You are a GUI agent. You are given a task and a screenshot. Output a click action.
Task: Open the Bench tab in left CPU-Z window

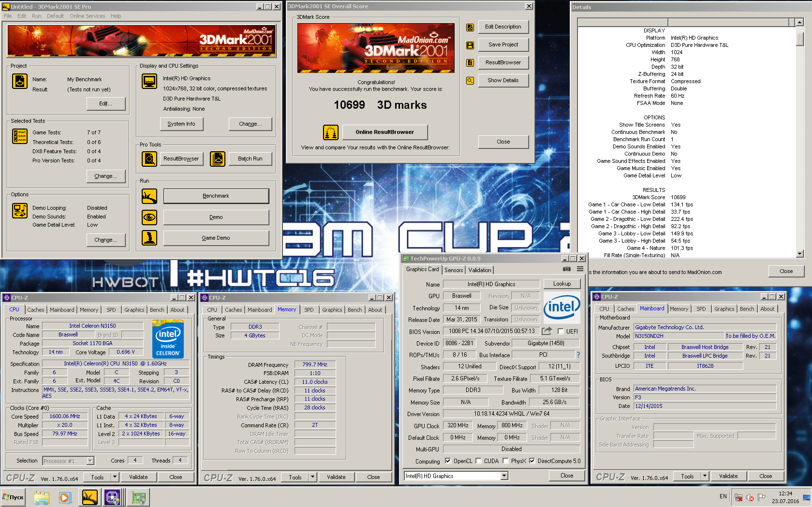click(x=157, y=310)
